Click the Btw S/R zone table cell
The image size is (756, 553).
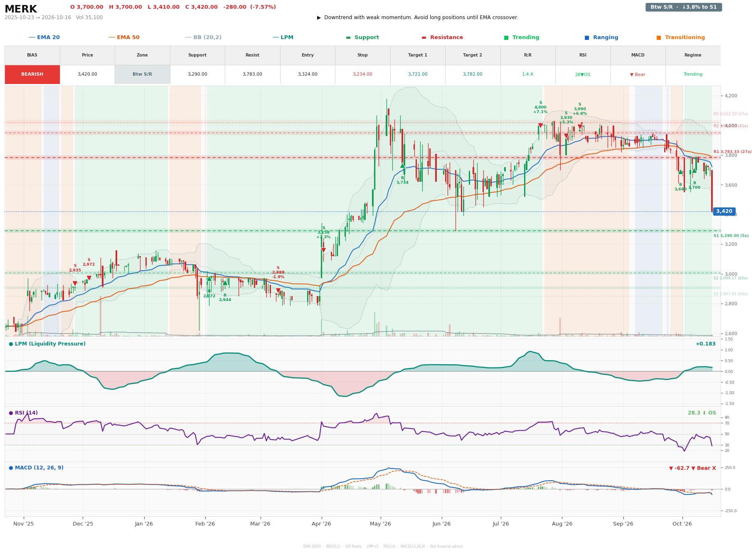(x=142, y=74)
